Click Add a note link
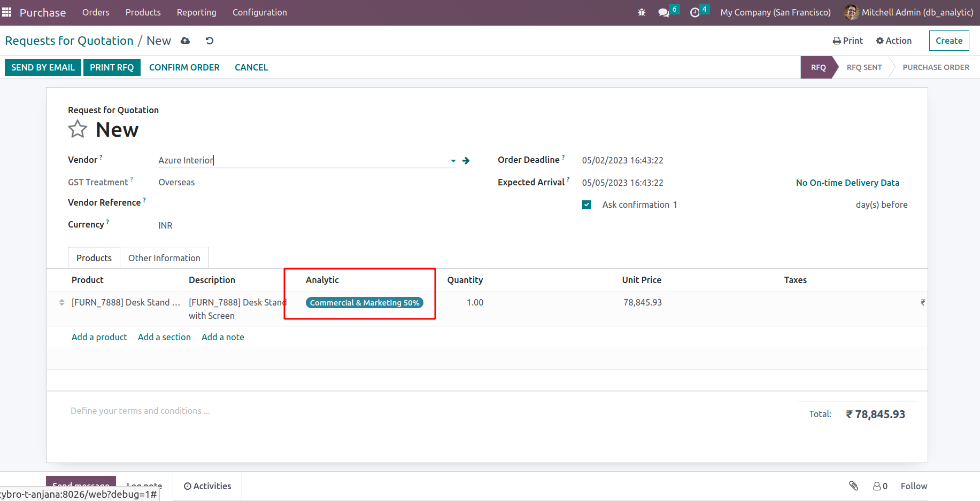980x501 pixels. 223,337
